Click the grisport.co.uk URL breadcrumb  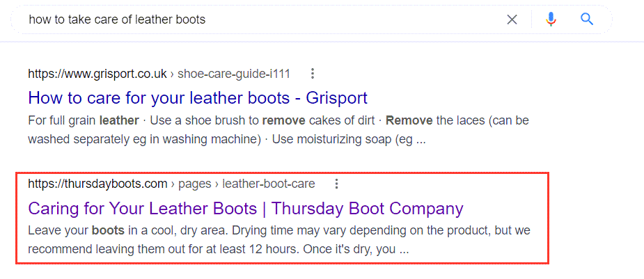tap(159, 74)
